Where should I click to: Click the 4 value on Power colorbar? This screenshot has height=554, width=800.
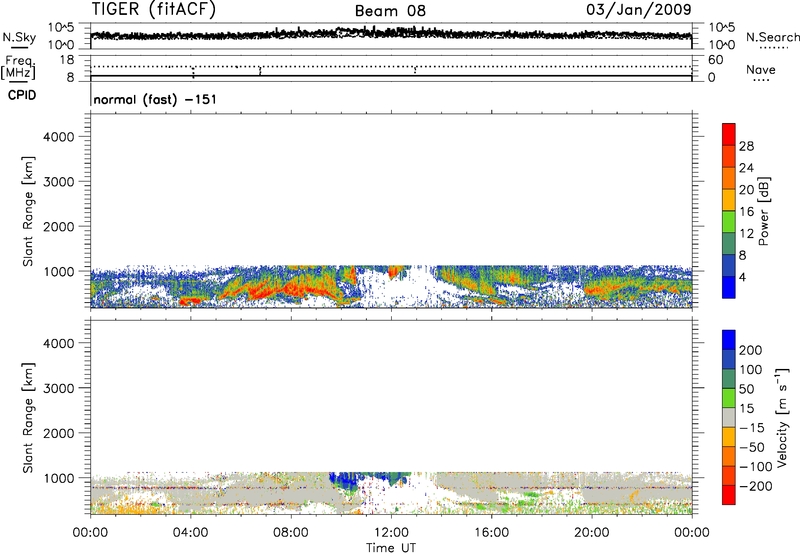[x=743, y=277]
